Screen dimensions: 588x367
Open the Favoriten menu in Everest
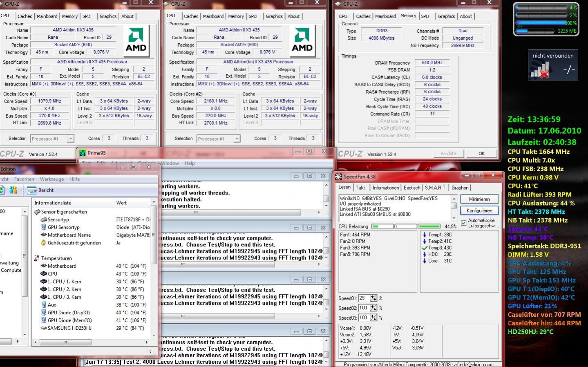point(24,179)
